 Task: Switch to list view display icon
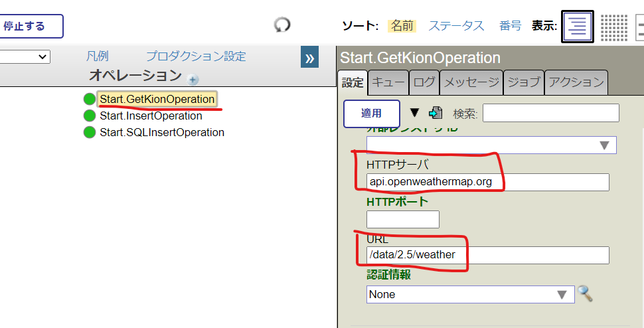[578, 27]
